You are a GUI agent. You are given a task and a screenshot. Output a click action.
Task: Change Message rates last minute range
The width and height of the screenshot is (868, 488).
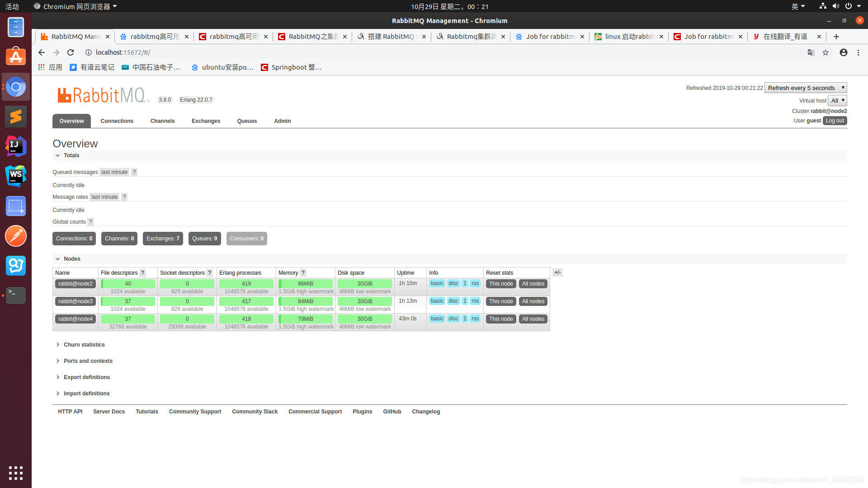(x=104, y=197)
